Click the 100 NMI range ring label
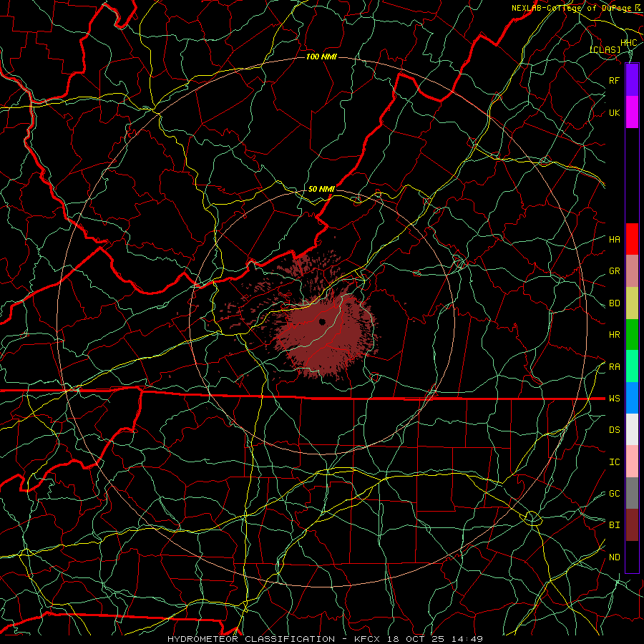The width and height of the screenshot is (644, 644). click(321, 57)
